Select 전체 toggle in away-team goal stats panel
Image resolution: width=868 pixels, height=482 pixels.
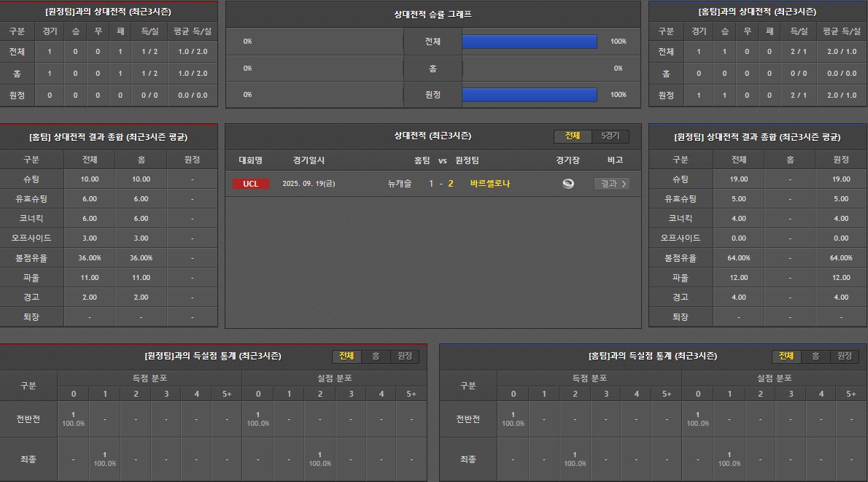346,356
